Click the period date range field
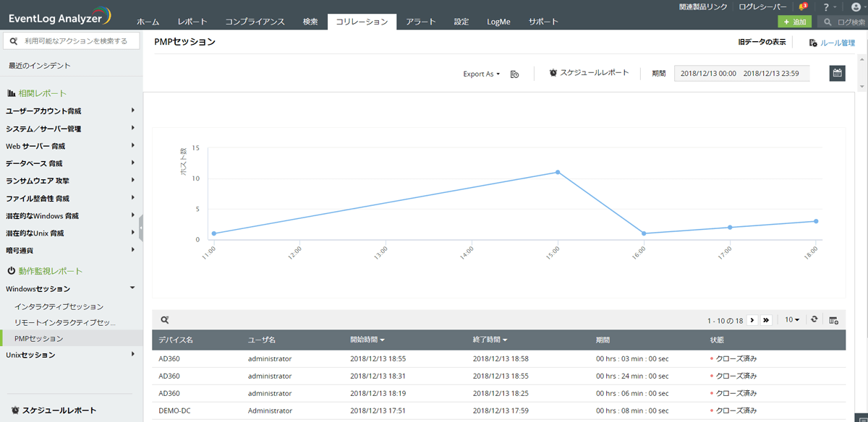 (741, 73)
